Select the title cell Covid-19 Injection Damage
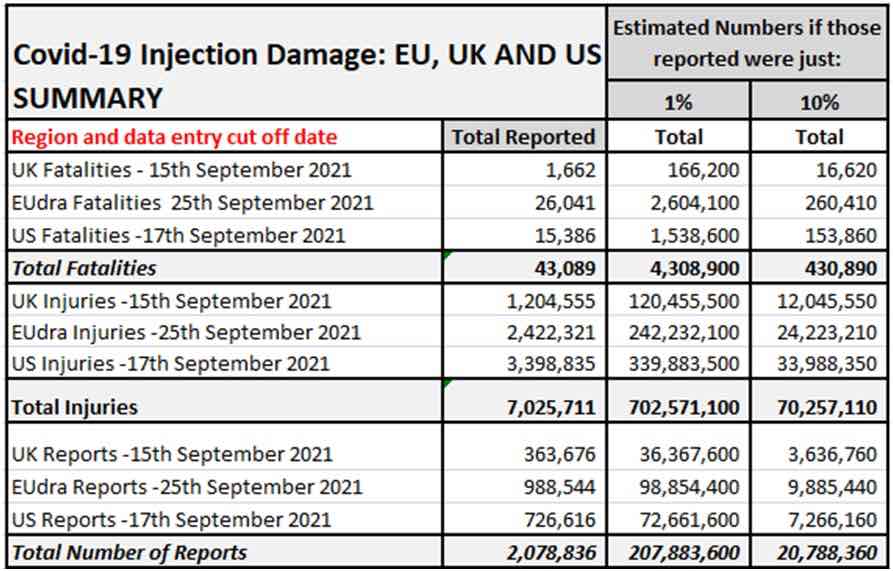 click(x=306, y=55)
